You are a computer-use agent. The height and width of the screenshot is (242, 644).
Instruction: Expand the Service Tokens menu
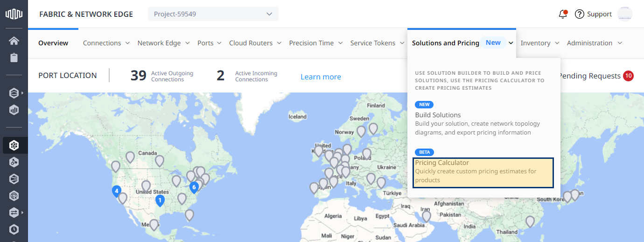377,43
